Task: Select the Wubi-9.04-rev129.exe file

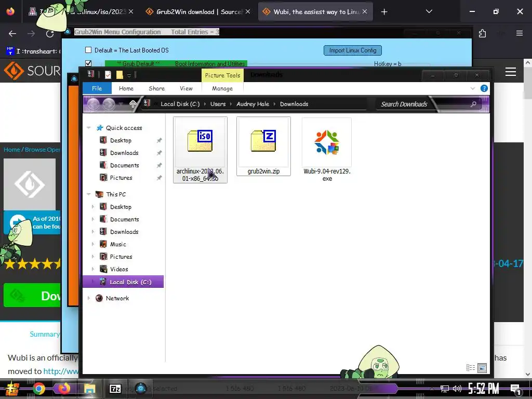Action: [x=327, y=150]
